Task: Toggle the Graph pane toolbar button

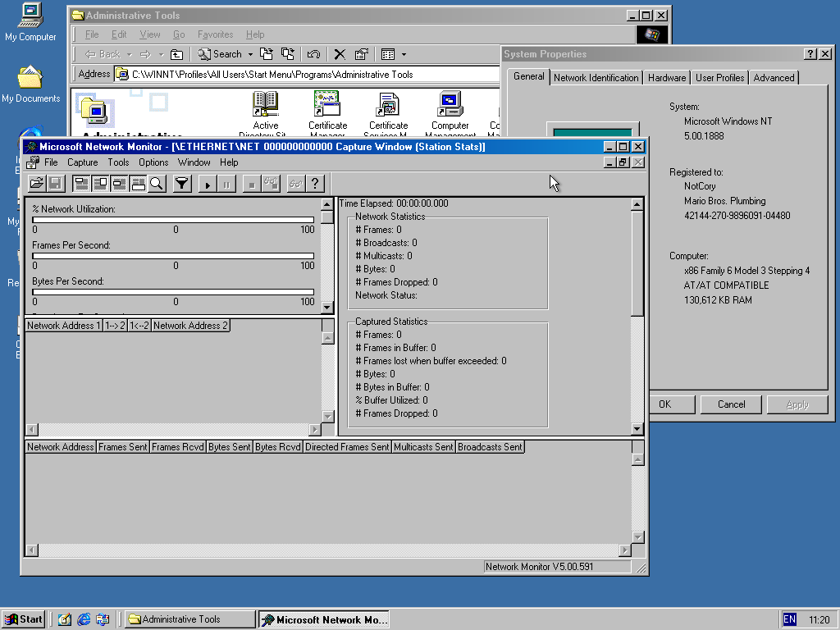Action: [82, 184]
